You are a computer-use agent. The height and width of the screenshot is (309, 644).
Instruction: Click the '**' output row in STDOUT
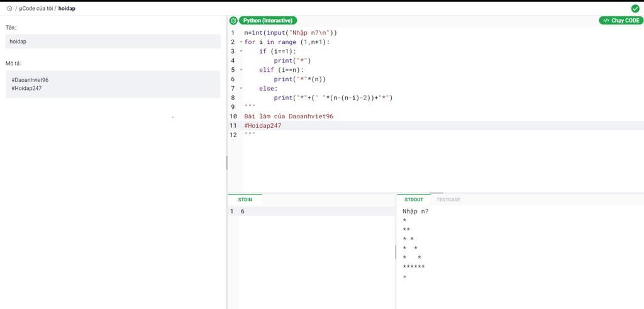click(407, 230)
